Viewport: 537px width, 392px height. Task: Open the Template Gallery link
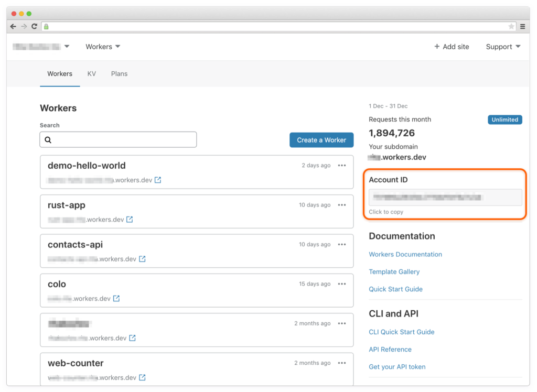click(x=394, y=271)
